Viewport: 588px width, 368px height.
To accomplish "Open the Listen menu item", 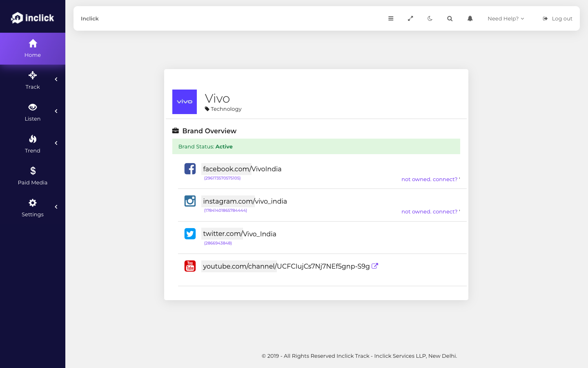I will [33, 112].
